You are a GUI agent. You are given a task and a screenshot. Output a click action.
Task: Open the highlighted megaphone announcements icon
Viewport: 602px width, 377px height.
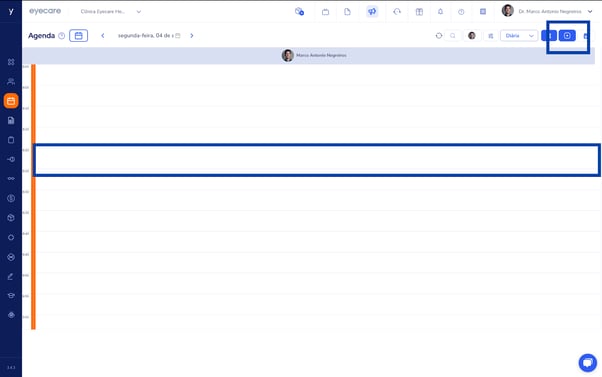[372, 12]
